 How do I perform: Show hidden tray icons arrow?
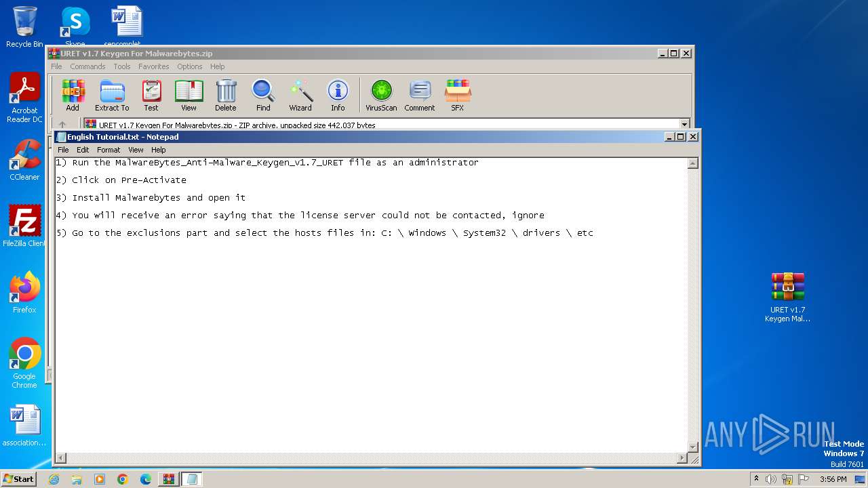click(756, 479)
